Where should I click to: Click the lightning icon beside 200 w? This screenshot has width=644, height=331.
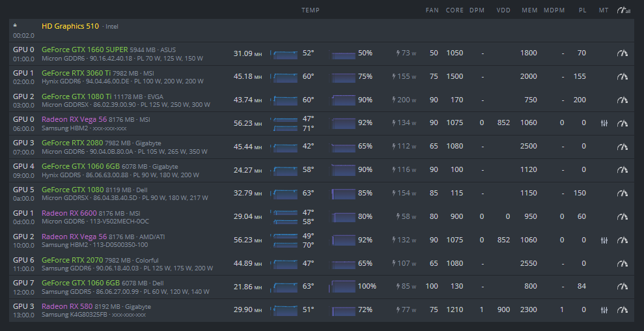395,100
